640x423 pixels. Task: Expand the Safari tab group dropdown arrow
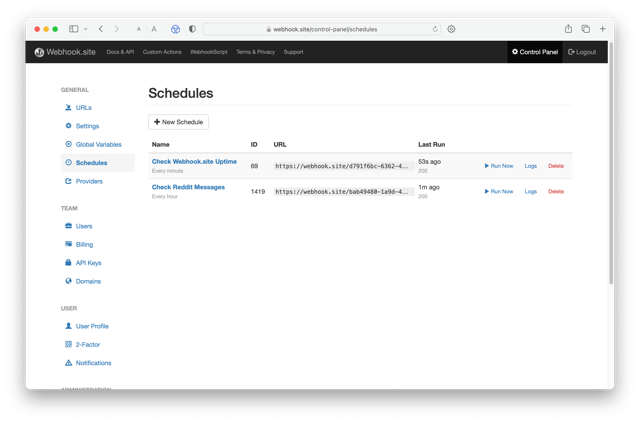tap(86, 29)
